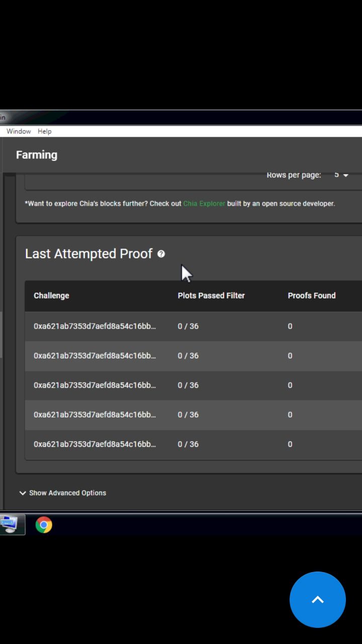
Task: Tap the blue scroll-to-top arrow button
Action: pyautogui.click(x=318, y=600)
